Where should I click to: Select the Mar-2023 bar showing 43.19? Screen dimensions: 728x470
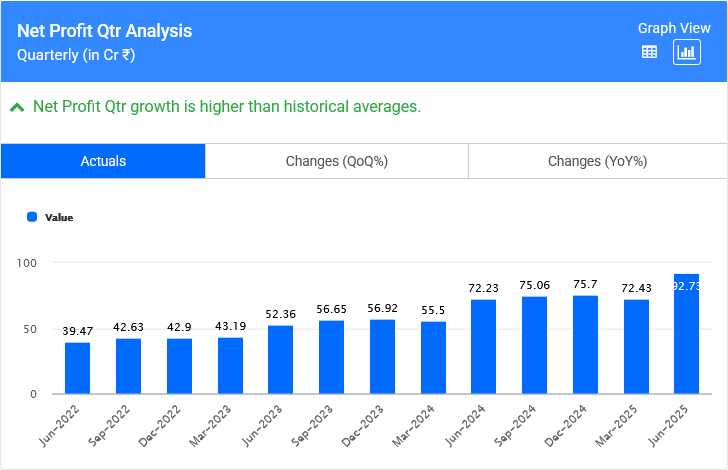pos(230,366)
